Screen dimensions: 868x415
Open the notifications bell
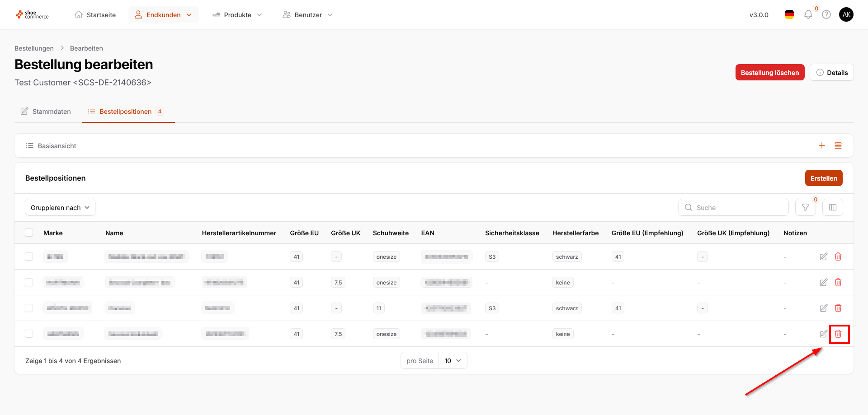coord(808,15)
